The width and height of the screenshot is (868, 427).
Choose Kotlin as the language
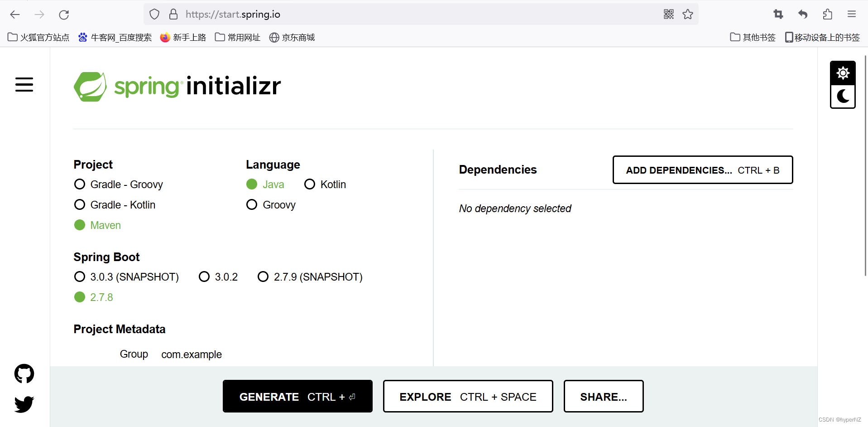[325, 184]
